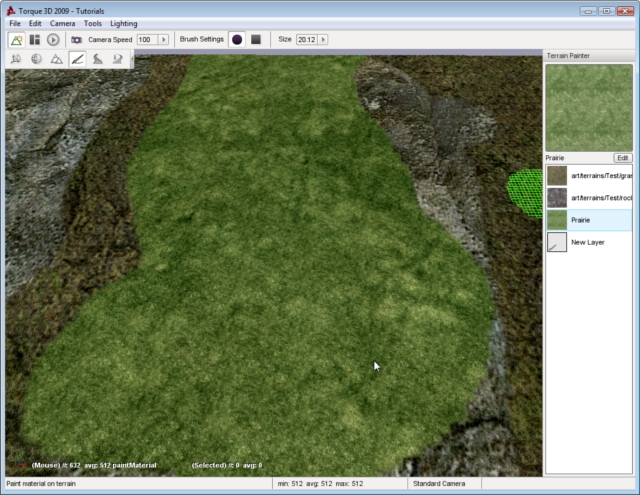The height and width of the screenshot is (495, 640).
Task: Expand the Camera Speed arrow
Action: point(163,39)
